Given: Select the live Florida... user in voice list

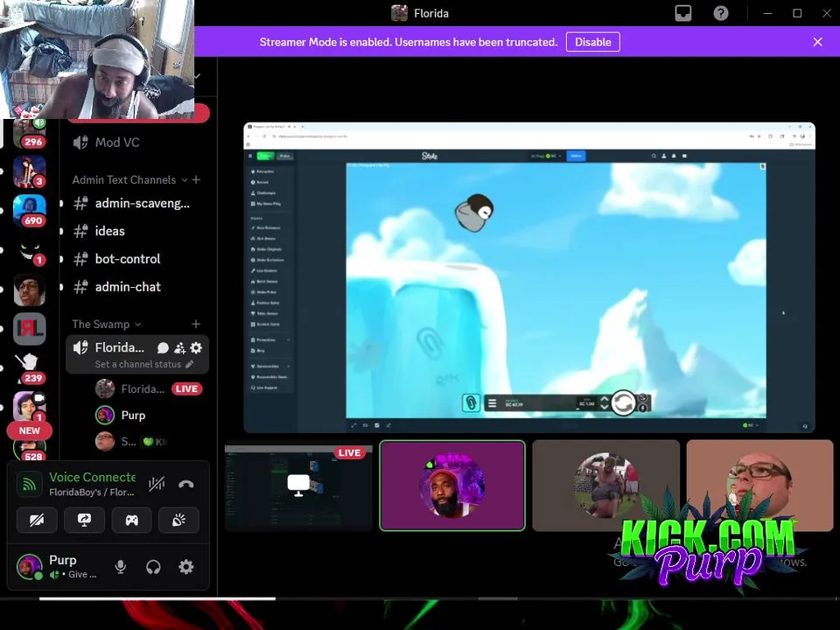Looking at the screenshot, I should point(149,388).
